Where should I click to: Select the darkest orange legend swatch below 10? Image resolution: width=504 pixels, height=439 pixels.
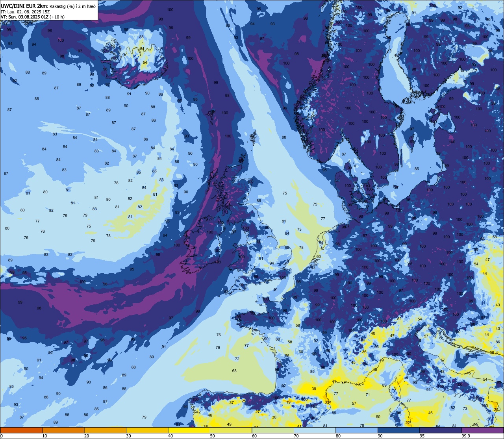(21, 430)
